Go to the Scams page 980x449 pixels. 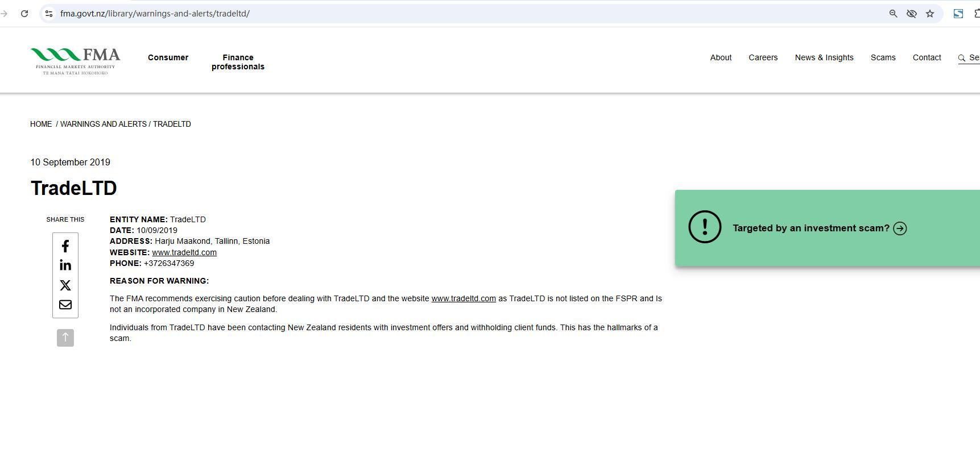883,57
